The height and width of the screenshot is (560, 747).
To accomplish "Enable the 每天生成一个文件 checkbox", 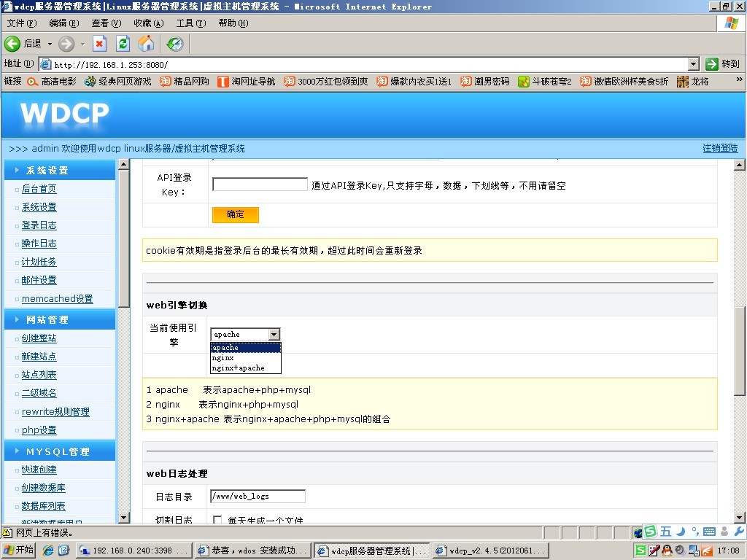I will 217,520.
